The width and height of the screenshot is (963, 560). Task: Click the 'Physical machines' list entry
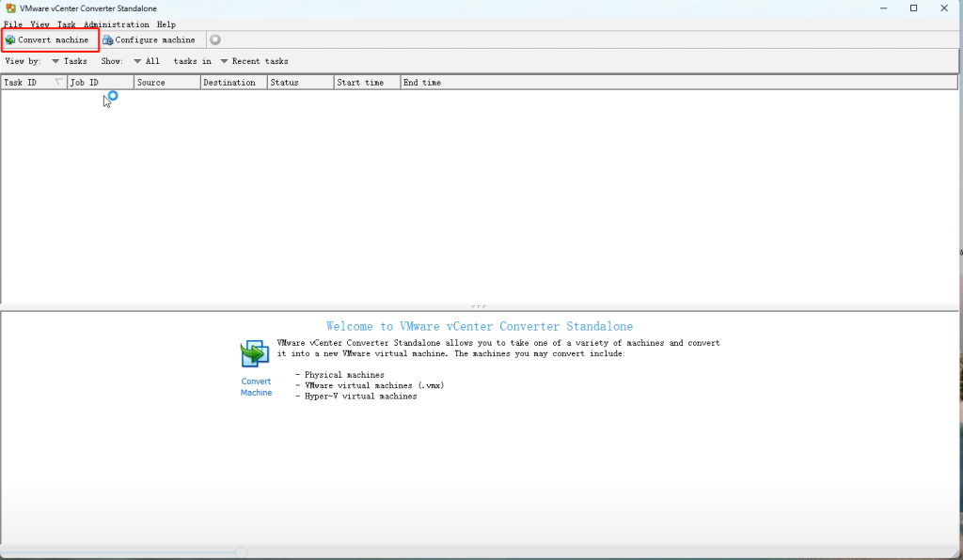tap(344, 375)
